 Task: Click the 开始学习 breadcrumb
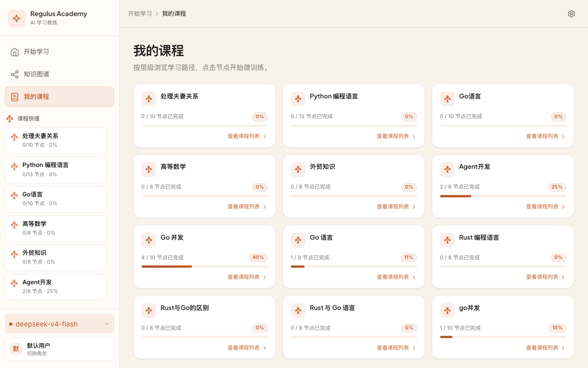point(140,14)
